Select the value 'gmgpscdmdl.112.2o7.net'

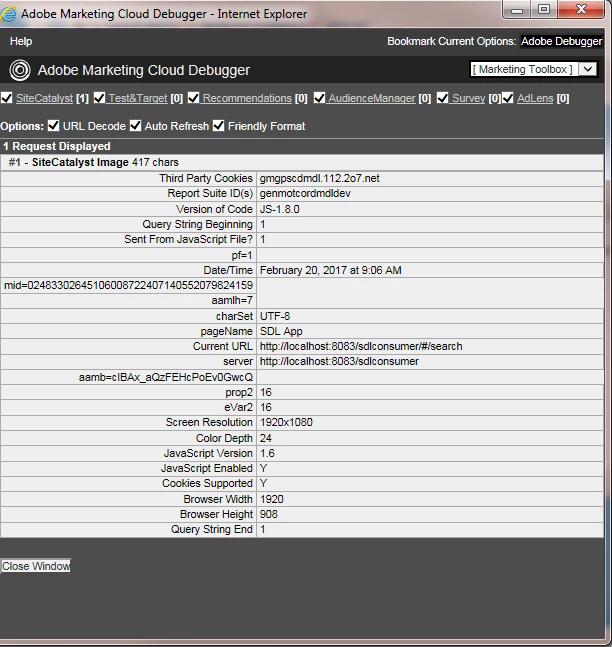pos(319,178)
